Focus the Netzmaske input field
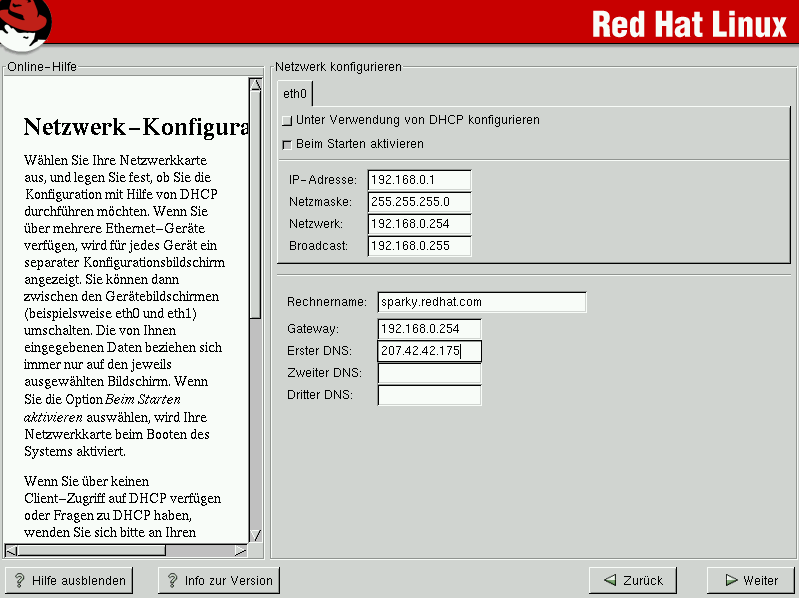This screenshot has height=598, width=799. tap(418, 202)
